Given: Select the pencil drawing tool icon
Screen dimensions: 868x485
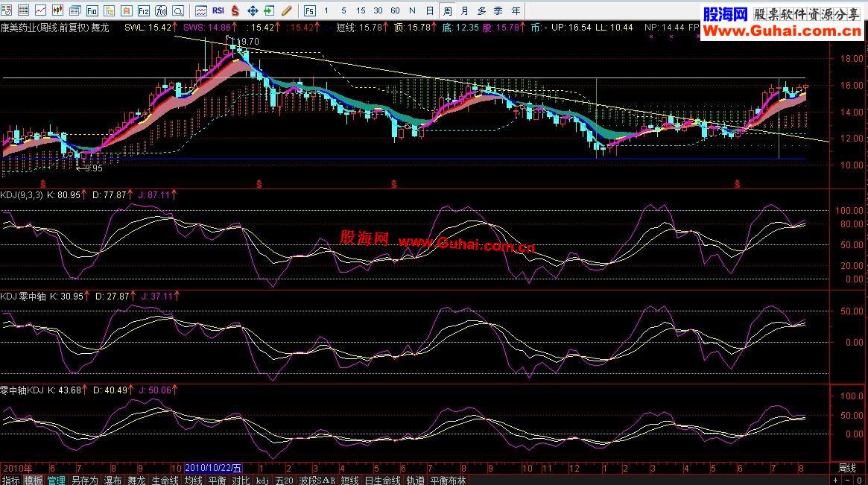Looking at the screenshot, I should (287, 10).
